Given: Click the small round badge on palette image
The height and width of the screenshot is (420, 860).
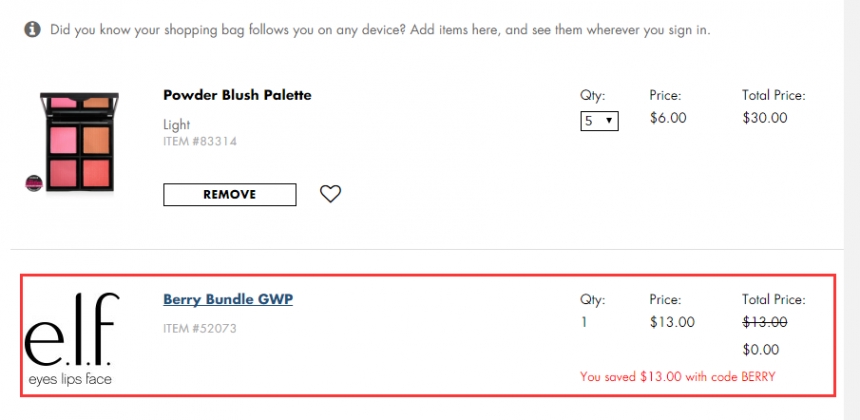Looking at the screenshot, I should point(32,182).
